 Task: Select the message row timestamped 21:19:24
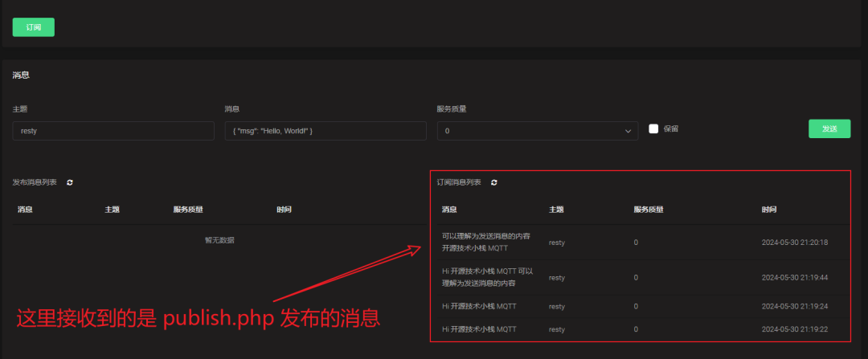point(639,306)
